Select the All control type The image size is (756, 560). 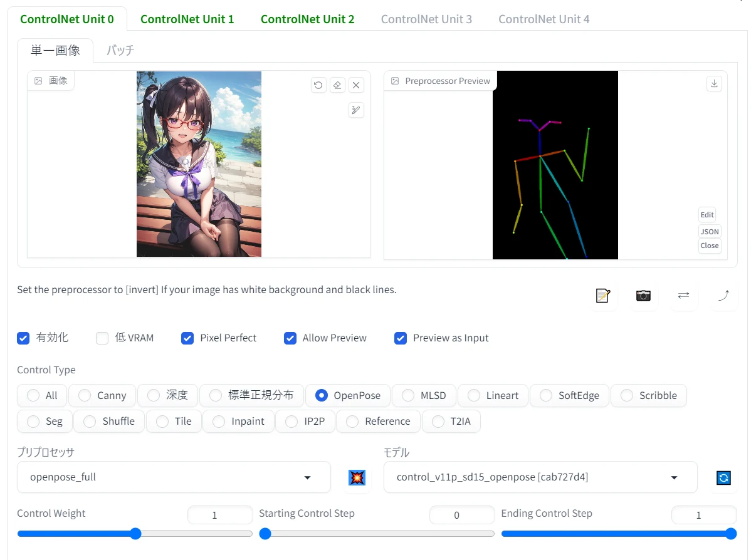(42, 395)
